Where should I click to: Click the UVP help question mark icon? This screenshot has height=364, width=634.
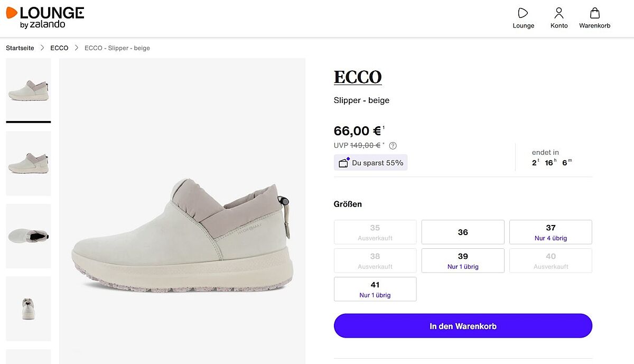click(393, 146)
